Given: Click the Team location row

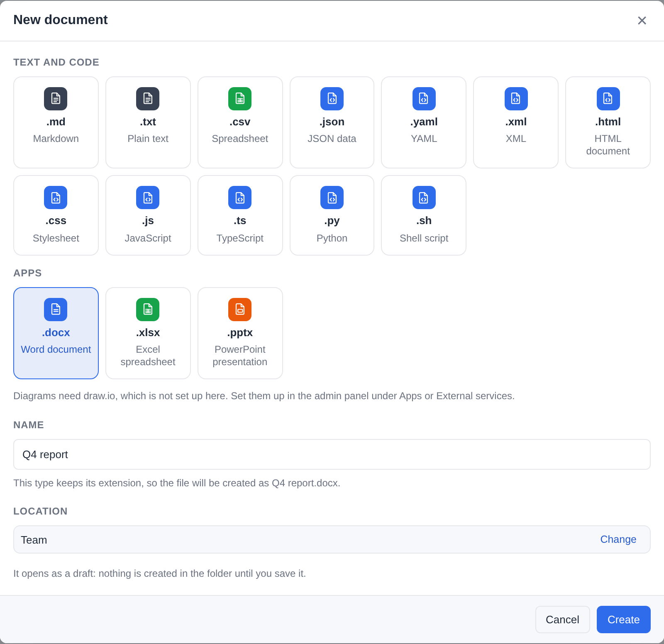Looking at the screenshot, I should tap(332, 539).
